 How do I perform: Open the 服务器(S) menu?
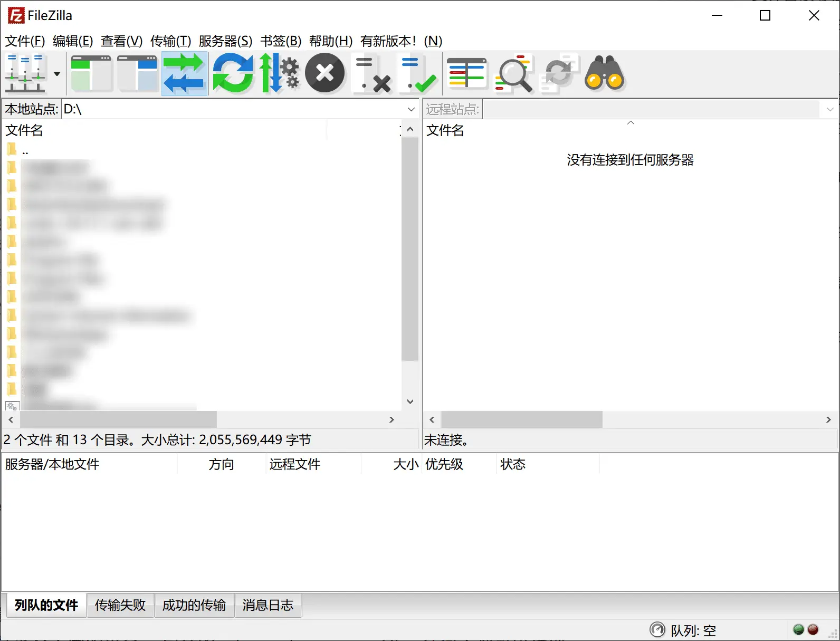click(225, 41)
